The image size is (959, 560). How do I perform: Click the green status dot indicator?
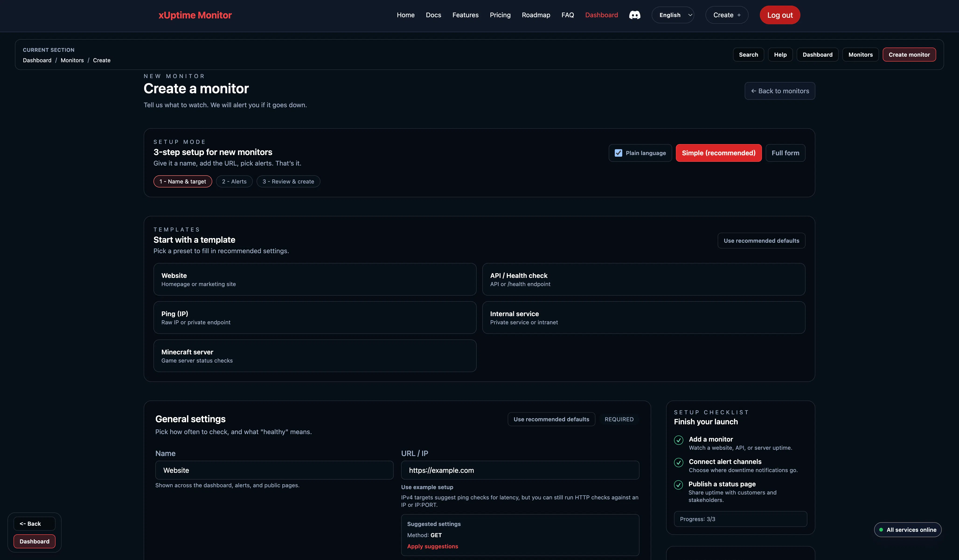click(x=881, y=529)
